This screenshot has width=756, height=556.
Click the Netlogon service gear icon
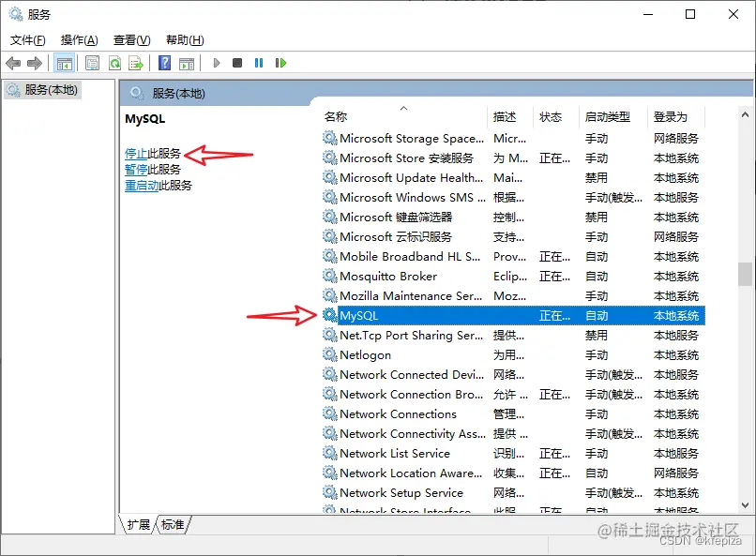(329, 354)
